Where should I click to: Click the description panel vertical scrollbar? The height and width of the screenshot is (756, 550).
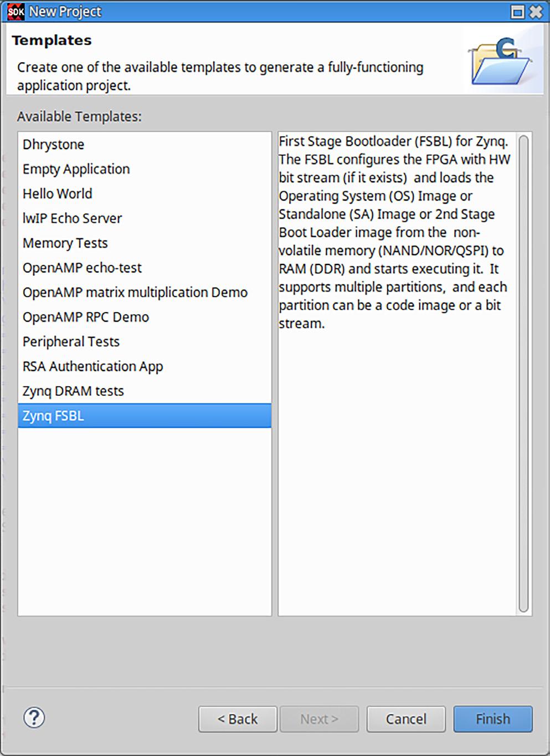pos(523,374)
